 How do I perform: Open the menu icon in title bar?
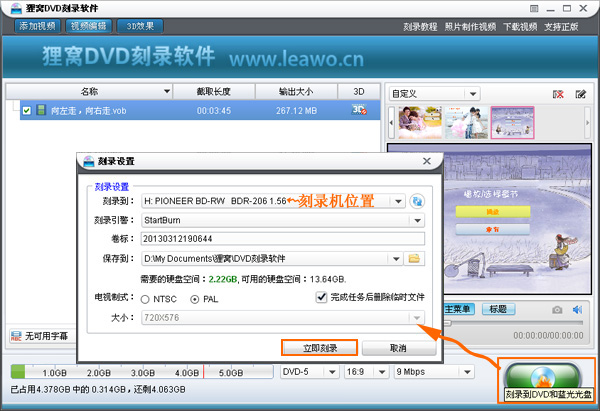pyautogui.click(x=534, y=8)
